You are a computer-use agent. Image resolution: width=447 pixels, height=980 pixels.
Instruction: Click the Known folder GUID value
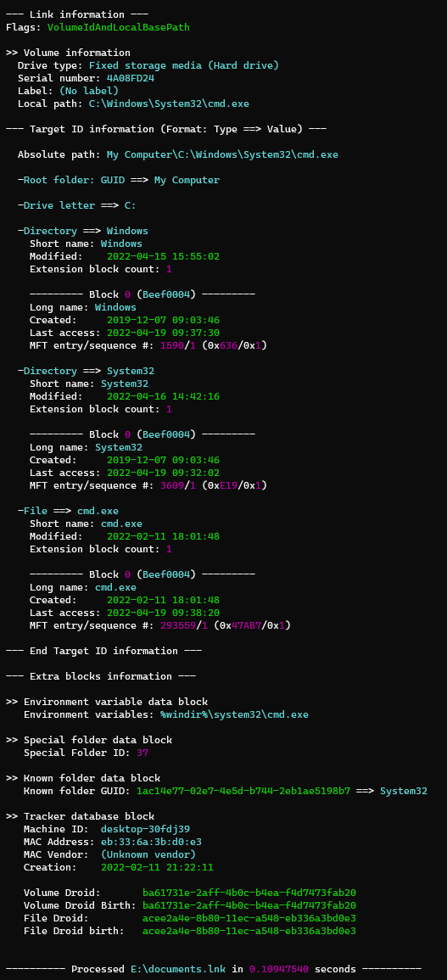[x=243, y=791]
